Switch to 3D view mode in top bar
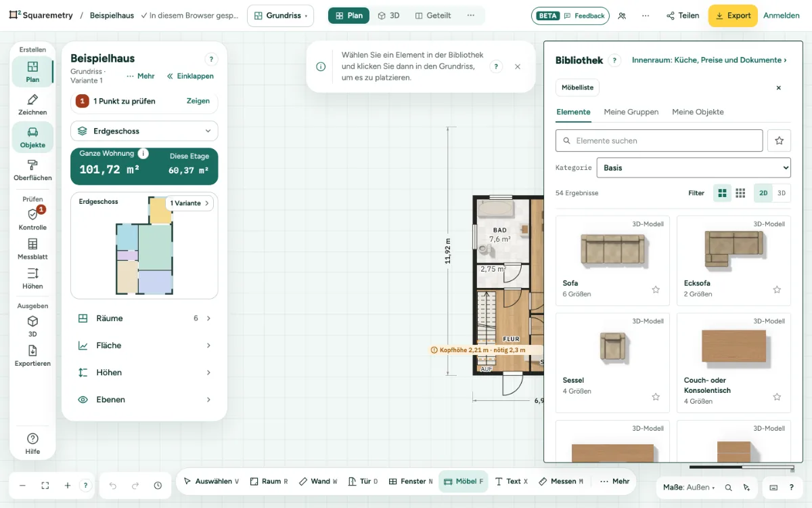The height and width of the screenshot is (508, 812). tap(388, 16)
